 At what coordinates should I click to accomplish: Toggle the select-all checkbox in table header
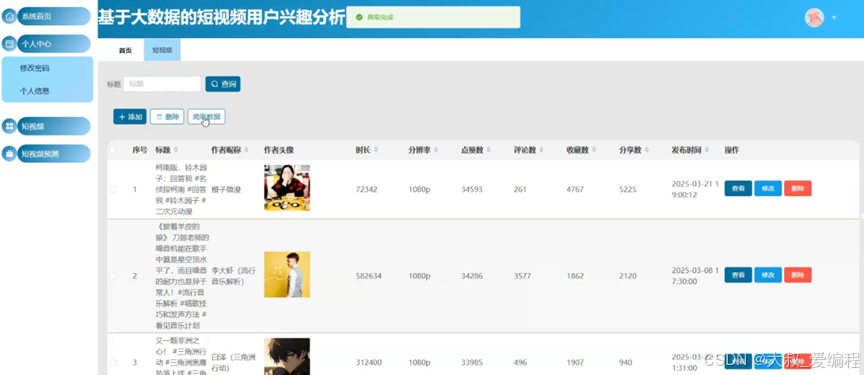pyautogui.click(x=113, y=150)
